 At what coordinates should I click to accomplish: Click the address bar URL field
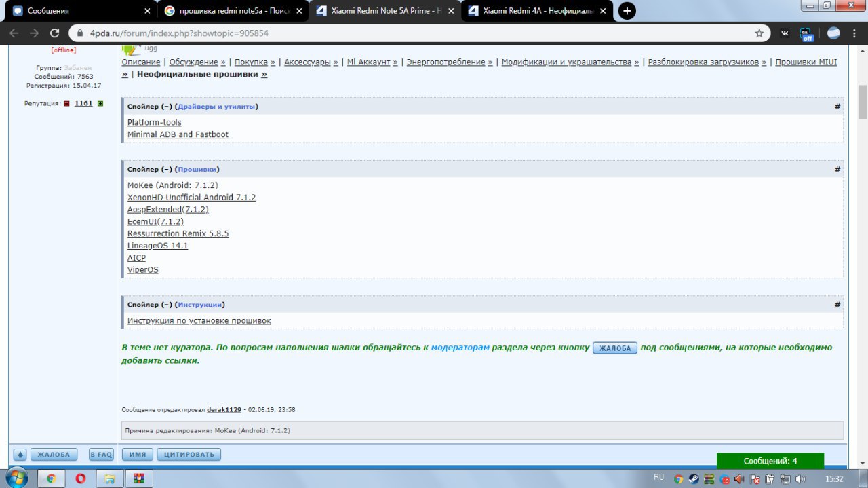(x=418, y=33)
